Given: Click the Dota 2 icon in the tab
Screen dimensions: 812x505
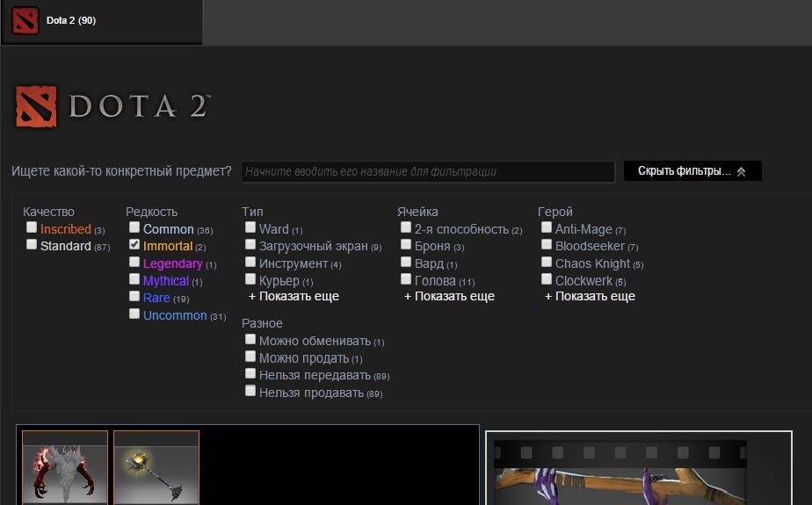Looking at the screenshot, I should click(25, 21).
